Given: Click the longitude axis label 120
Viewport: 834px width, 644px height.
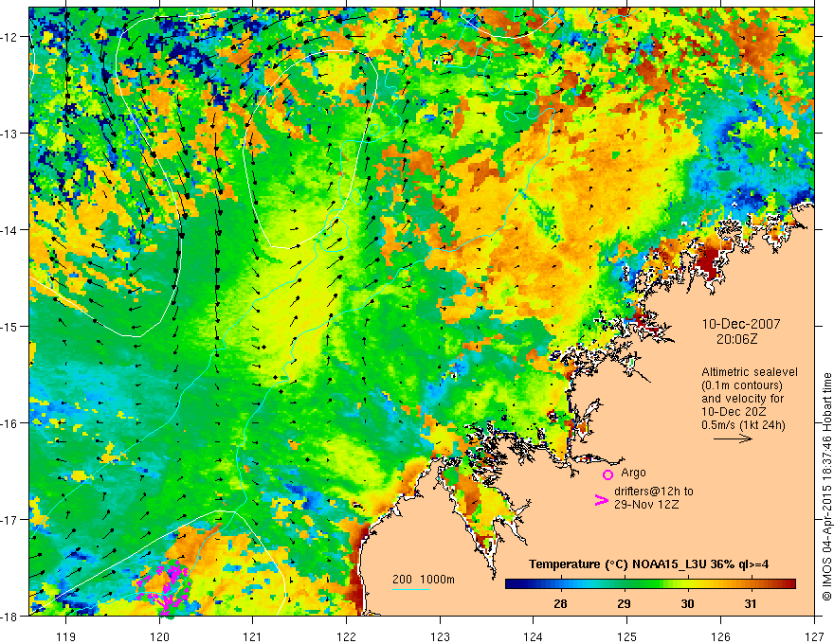Looking at the screenshot, I should tap(159, 636).
